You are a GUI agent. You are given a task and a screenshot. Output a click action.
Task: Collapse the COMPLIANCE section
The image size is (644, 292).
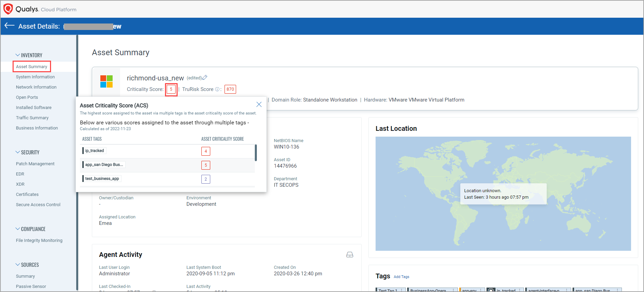click(x=18, y=229)
